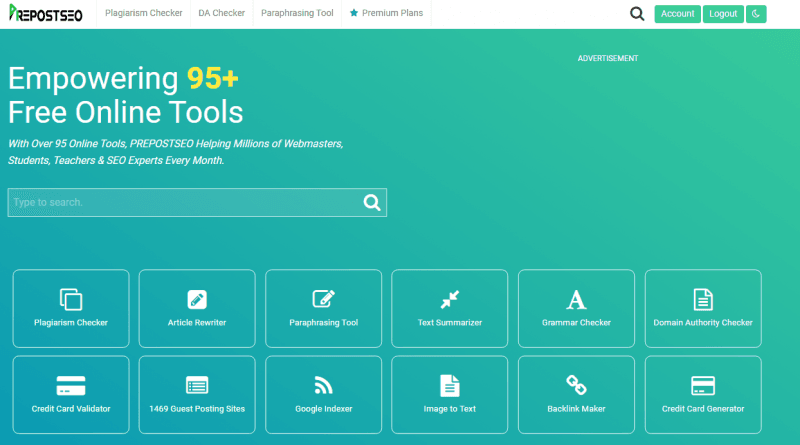The image size is (800, 445).
Task: Launch the Paraphrasing Tool card icon
Action: coord(323,299)
